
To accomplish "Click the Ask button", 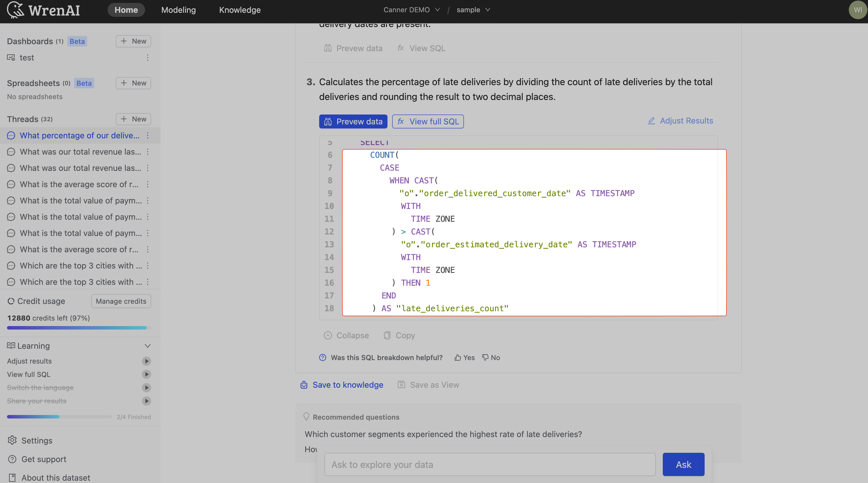I will coord(683,464).
